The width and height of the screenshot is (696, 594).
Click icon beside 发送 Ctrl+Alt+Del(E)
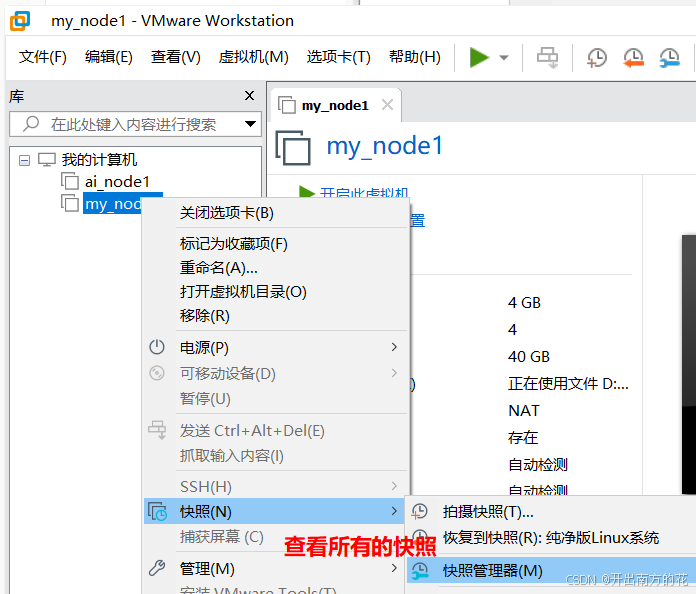(157, 430)
